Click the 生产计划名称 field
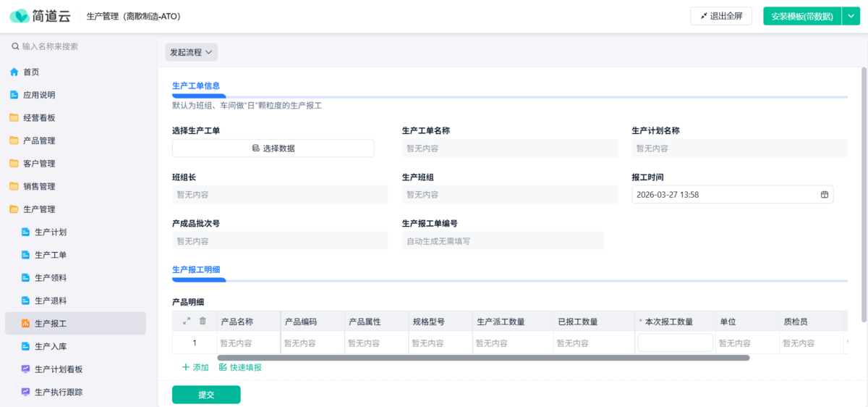Image resolution: width=868 pixels, height=407 pixels. [x=740, y=148]
